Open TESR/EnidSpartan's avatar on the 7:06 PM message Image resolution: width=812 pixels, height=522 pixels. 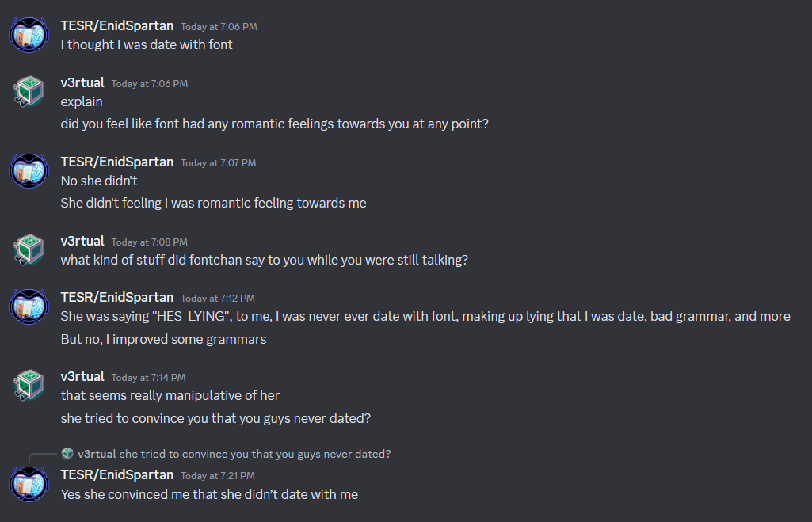(29, 35)
